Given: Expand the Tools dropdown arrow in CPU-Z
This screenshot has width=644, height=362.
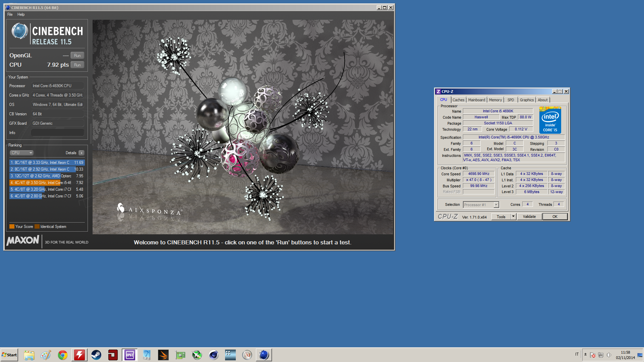Looking at the screenshot, I should click(x=513, y=217).
